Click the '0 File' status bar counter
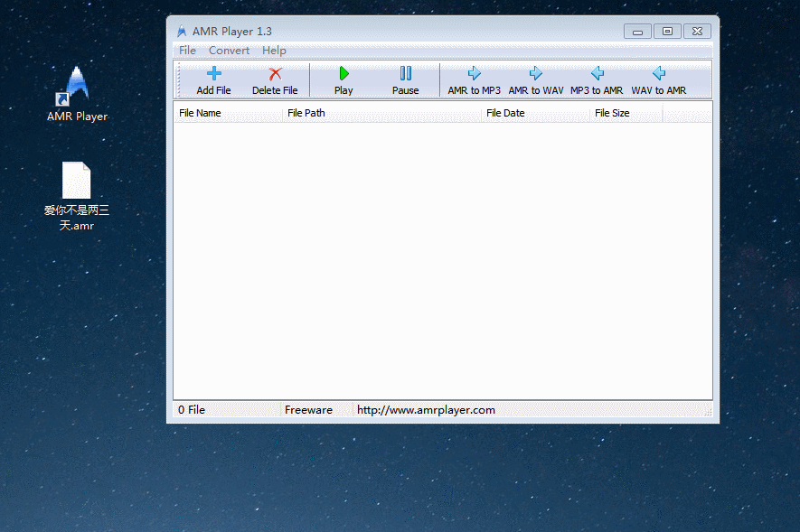800x532 pixels. click(x=192, y=410)
